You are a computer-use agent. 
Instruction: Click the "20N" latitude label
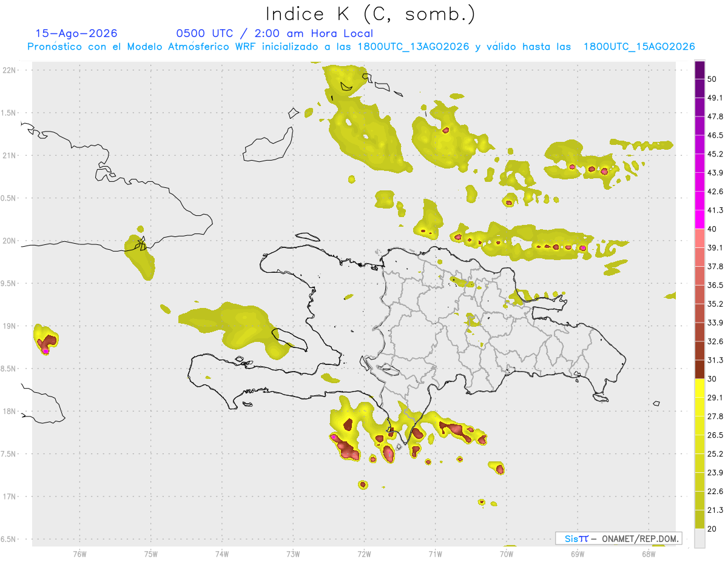[x=9, y=241]
